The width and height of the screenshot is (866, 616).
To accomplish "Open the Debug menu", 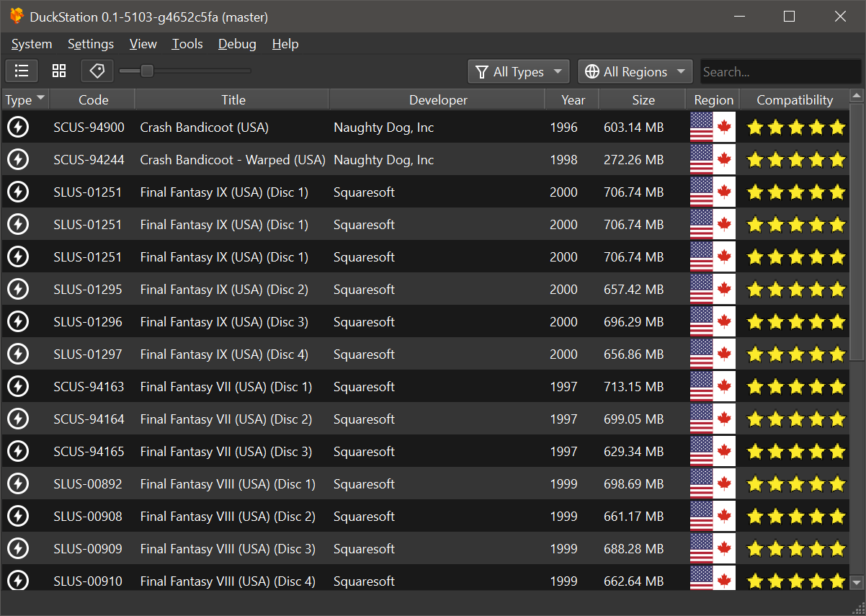I will 237,44.
